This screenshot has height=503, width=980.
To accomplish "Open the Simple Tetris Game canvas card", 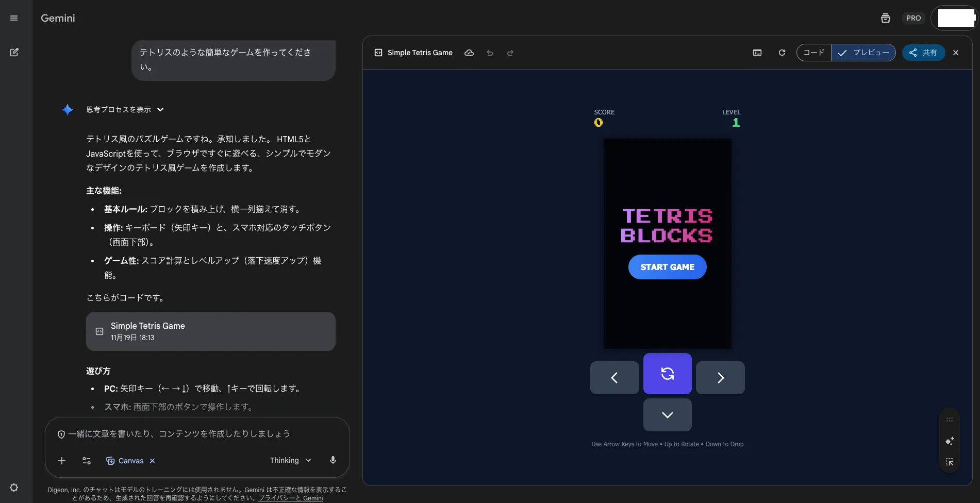I will click(211, 331).
